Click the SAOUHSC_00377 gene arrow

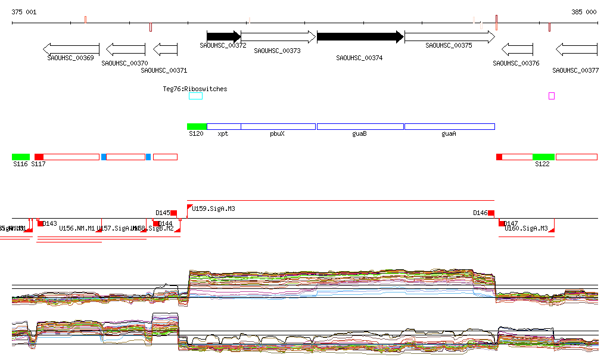576,49
